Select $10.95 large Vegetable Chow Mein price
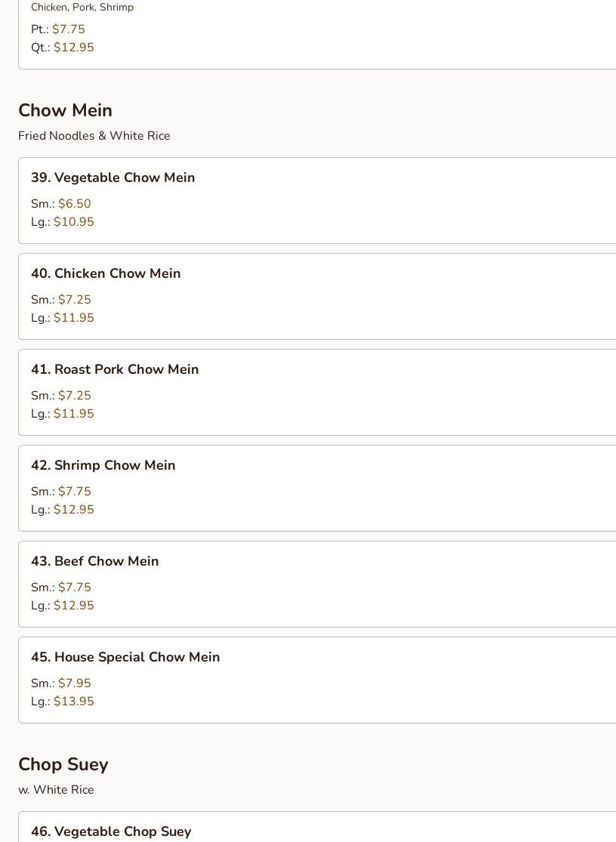This screenshot has width=616, height=842. [74, 222]
